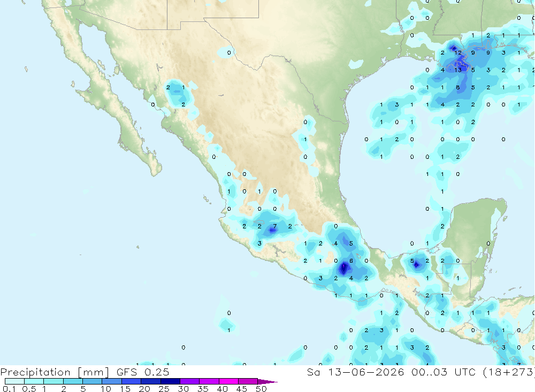Click the legend label "10"

[x=106, y=389]
